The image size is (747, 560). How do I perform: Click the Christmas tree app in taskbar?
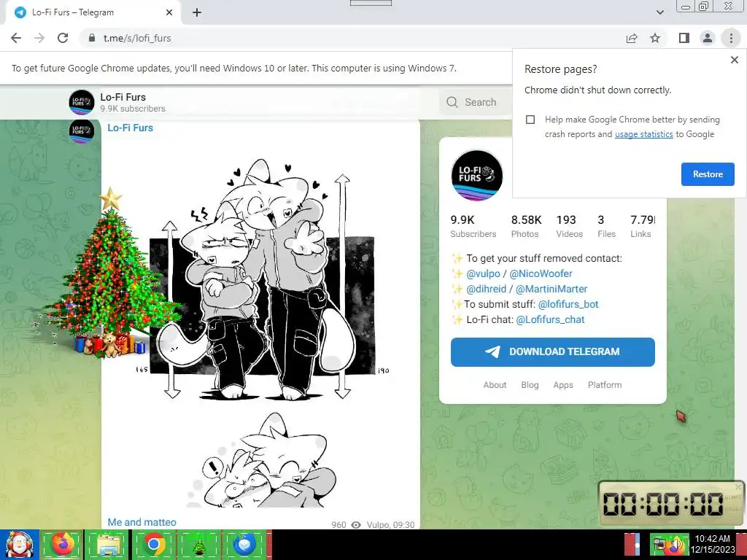[x=198, y=545]
